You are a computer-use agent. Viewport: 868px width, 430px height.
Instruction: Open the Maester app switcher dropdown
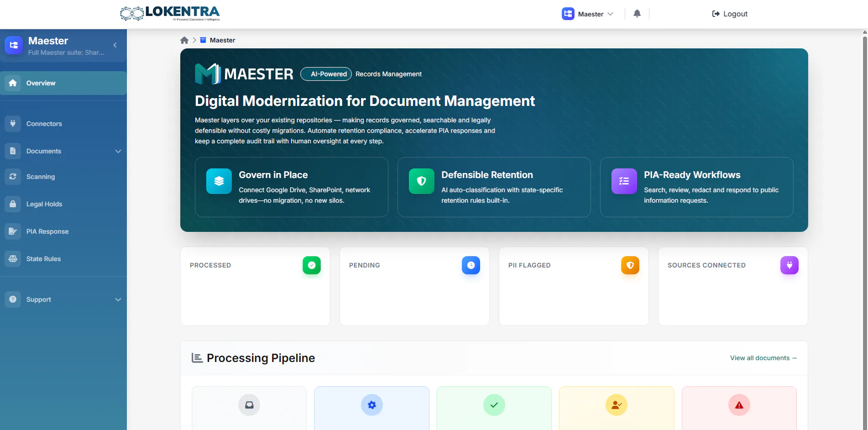tap(588, 14)
